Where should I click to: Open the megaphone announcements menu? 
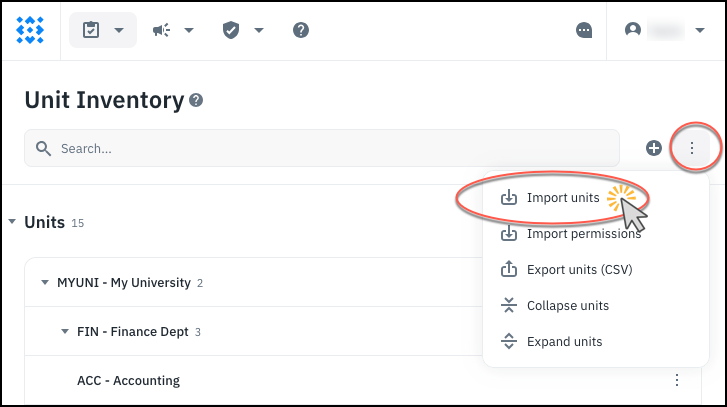click(x=172, y=30)
